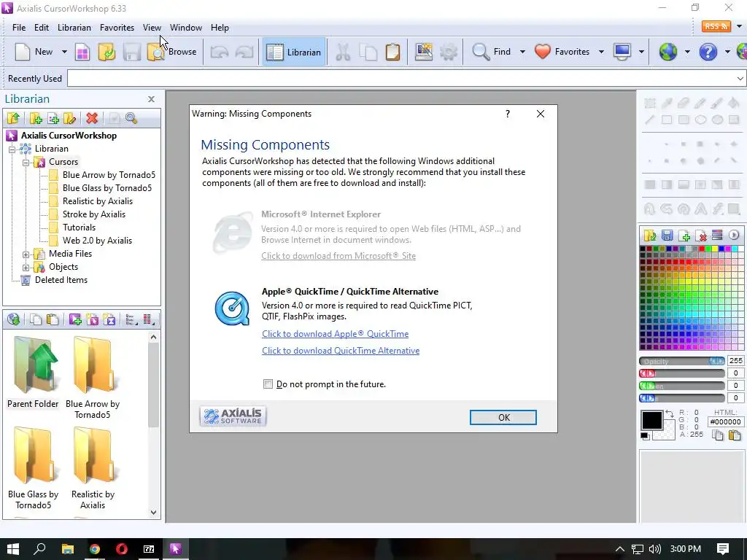
Task: Select Stroke by Axialis folder in tree
Action: tap(94, 214)
